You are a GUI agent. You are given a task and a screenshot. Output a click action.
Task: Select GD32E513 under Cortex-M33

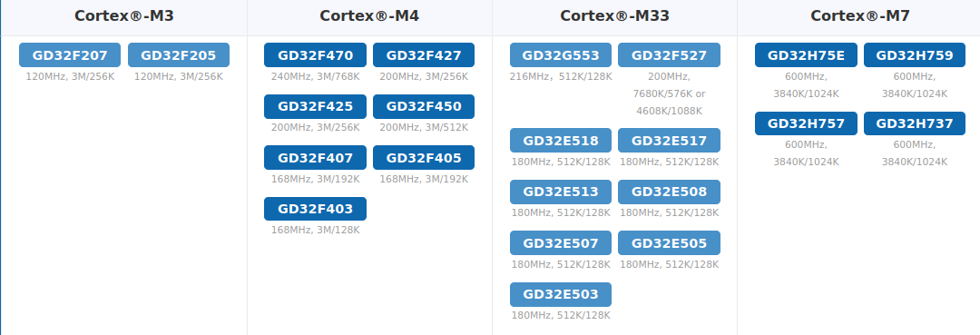(x=561, y=192)
